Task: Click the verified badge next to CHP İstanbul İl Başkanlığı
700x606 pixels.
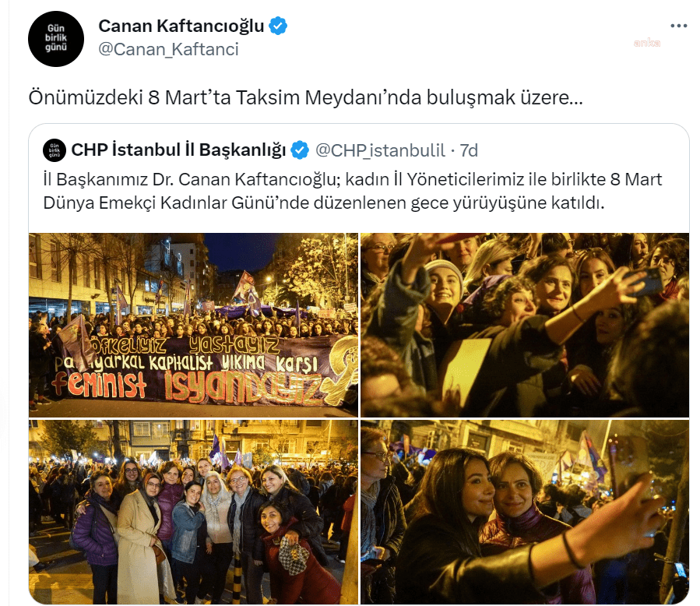Action: click(x=300, y=150)
